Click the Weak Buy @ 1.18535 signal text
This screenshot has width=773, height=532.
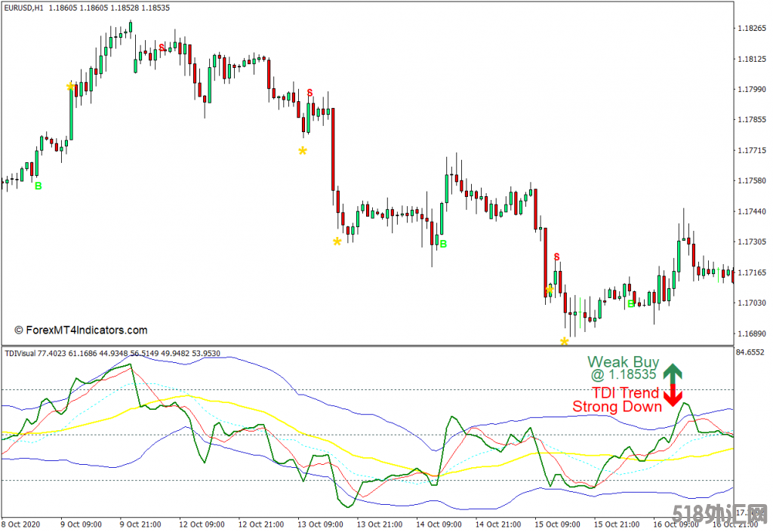(624, 367)
